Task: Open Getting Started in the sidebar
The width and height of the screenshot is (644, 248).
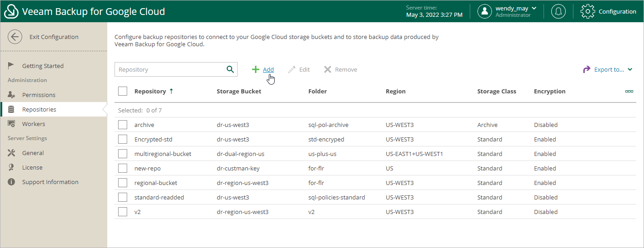Action: [43, 66]
